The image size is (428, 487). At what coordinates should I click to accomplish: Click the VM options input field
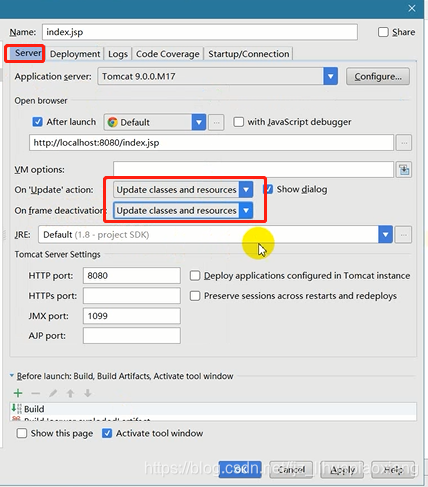click(253, 170)
